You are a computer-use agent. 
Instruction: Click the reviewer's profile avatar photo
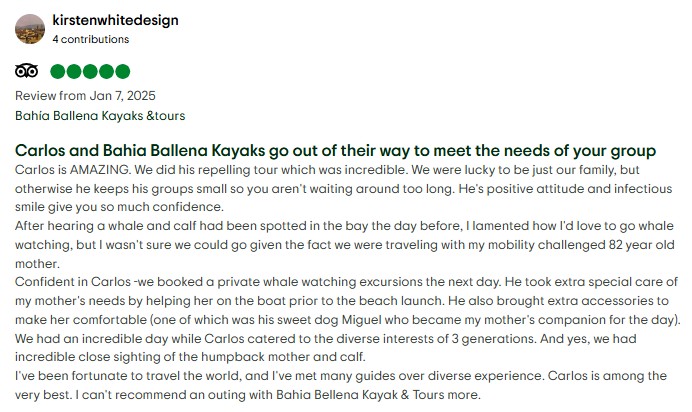coord(30,29)
